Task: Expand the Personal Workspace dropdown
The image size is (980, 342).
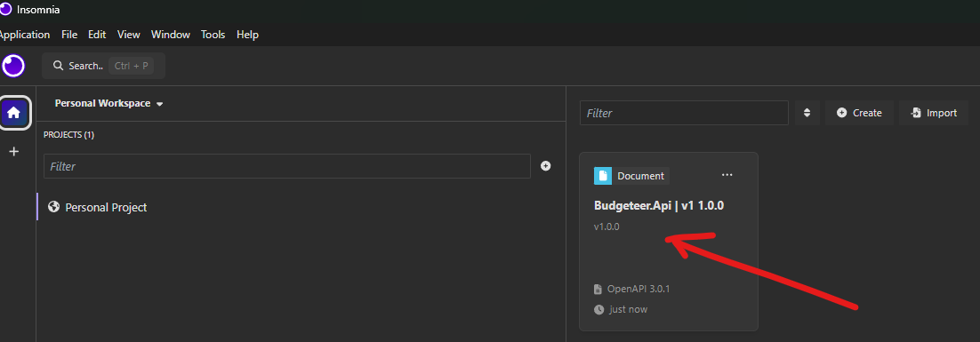Action: [108, 104]
